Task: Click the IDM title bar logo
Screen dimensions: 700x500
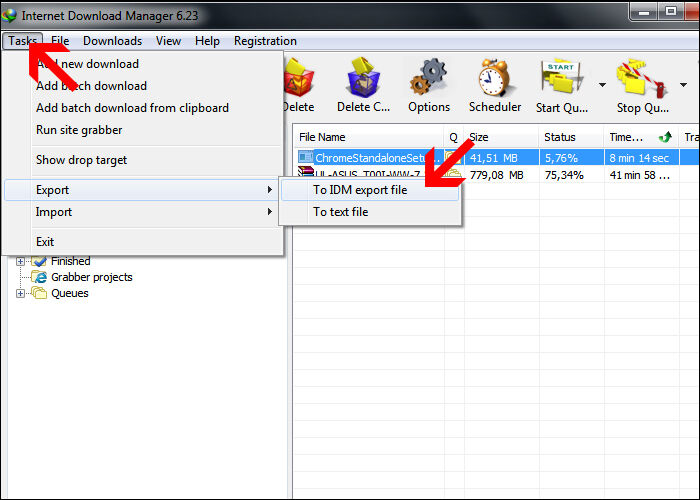Action: (x=9, y=15)
